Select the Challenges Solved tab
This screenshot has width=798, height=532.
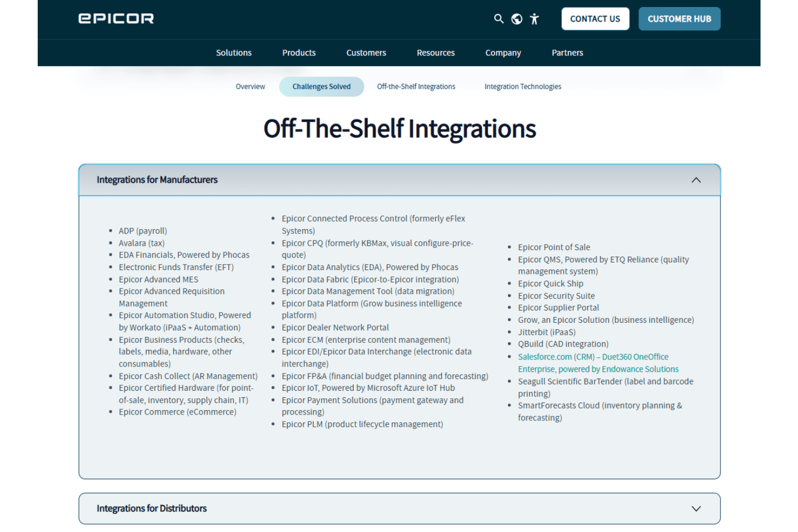321,87
